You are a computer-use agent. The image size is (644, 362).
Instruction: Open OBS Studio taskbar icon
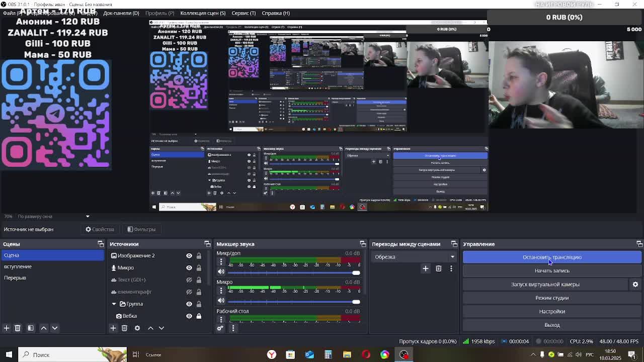tap(404, 354)
